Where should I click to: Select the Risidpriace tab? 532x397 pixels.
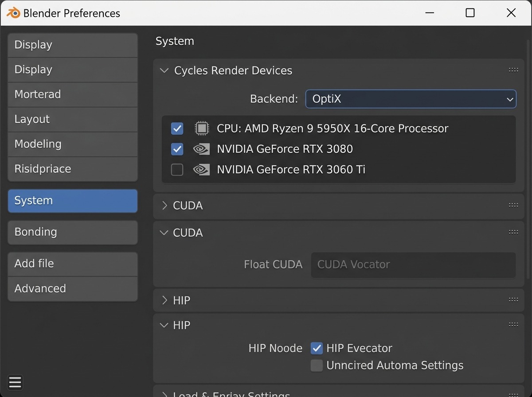[x=73, y=169]
